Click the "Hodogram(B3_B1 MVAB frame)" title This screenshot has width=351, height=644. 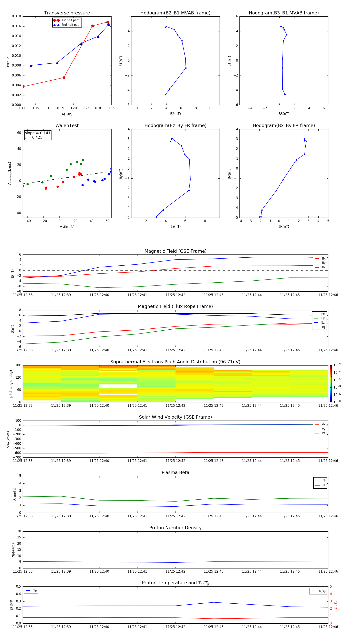click(284, 13)
